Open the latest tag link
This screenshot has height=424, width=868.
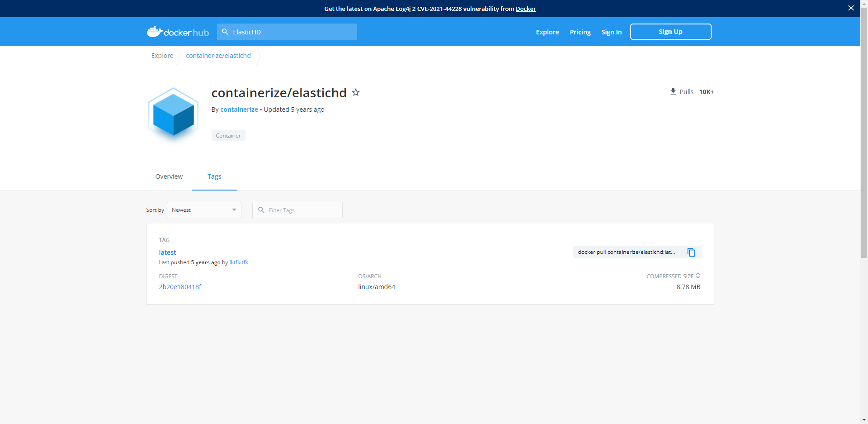coord(167,252)
